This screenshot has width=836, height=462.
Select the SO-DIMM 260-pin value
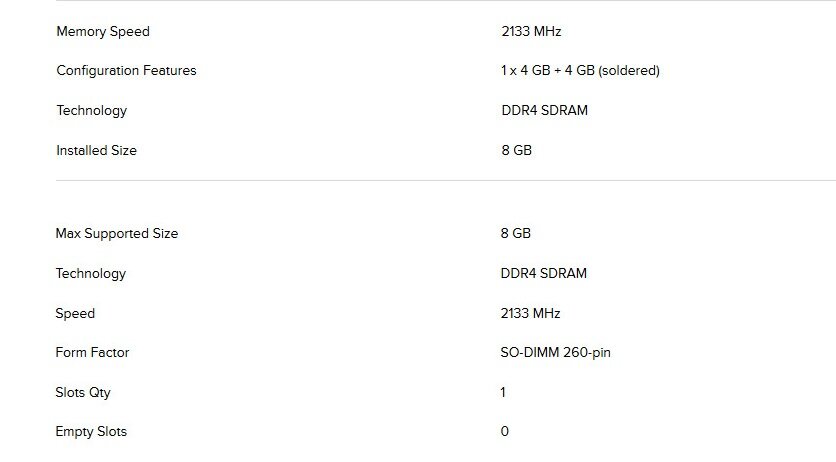coord(555,352)
